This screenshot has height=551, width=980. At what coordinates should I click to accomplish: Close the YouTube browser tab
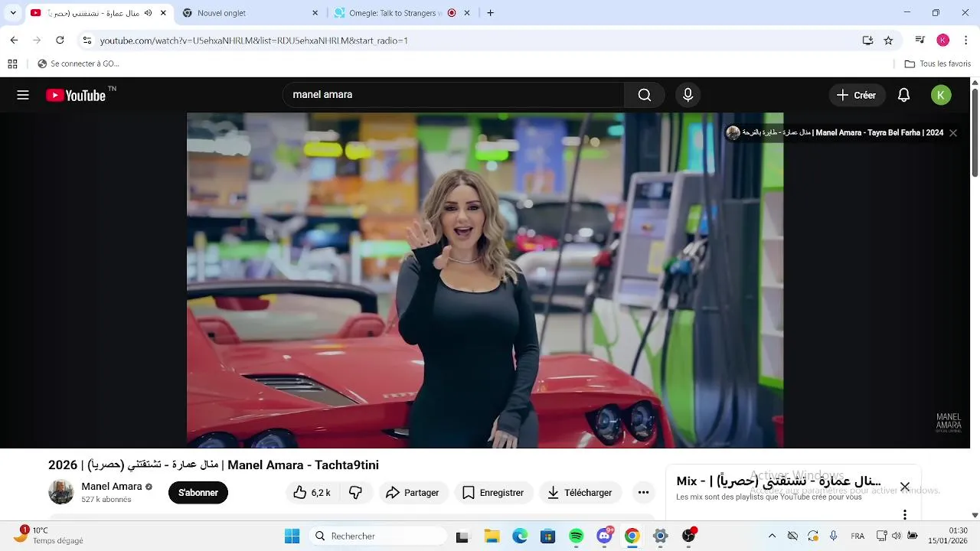pos(163,13)
